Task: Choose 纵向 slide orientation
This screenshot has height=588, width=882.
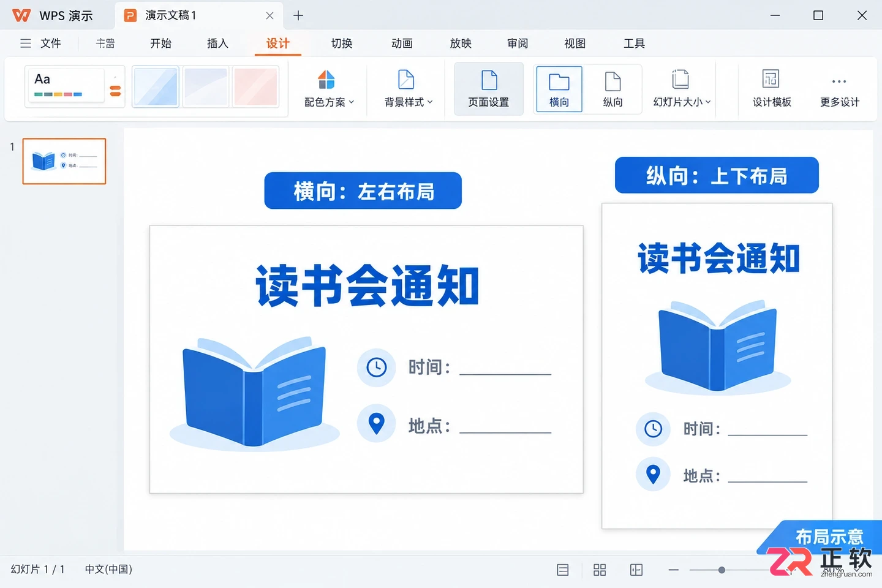Action: click(x=612, y=89)
